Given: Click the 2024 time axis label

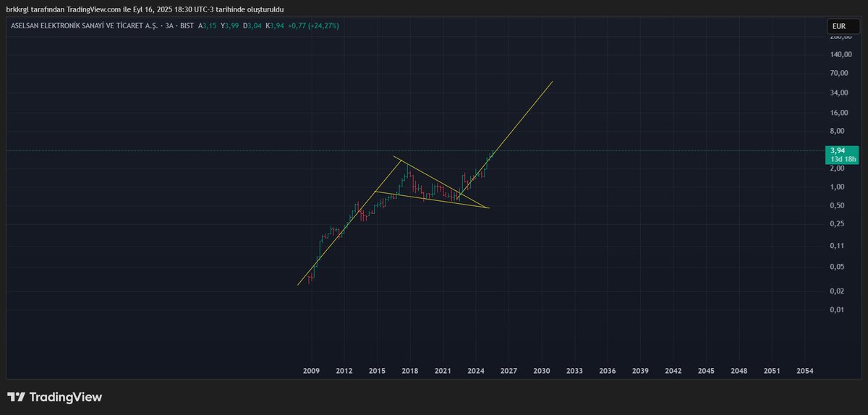Looking at the screenshot, I should point(475,371).
